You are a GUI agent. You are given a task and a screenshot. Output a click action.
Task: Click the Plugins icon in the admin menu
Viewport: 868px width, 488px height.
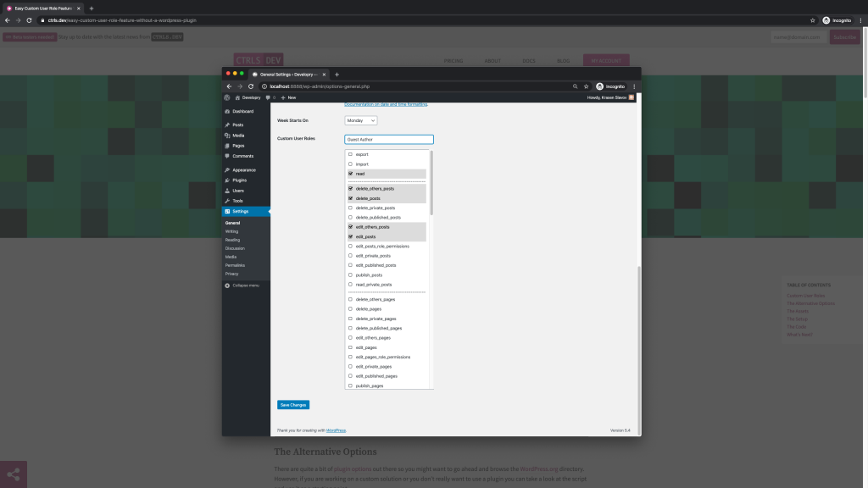tap(227, 180)
